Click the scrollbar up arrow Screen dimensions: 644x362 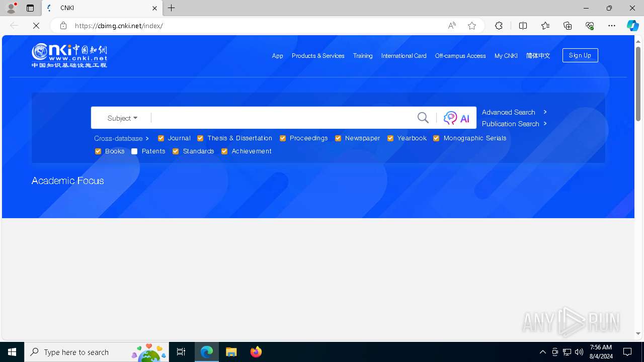coord(638,41)
